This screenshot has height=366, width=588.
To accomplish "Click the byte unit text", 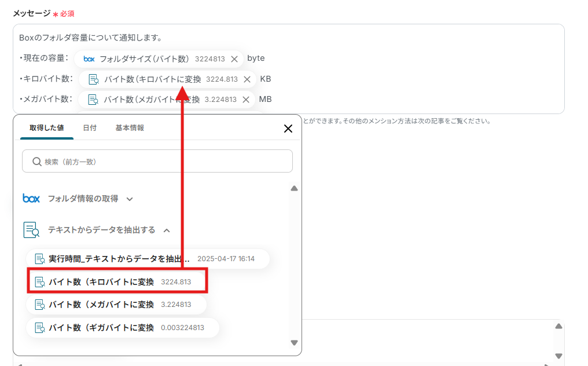I will [256, 58].
